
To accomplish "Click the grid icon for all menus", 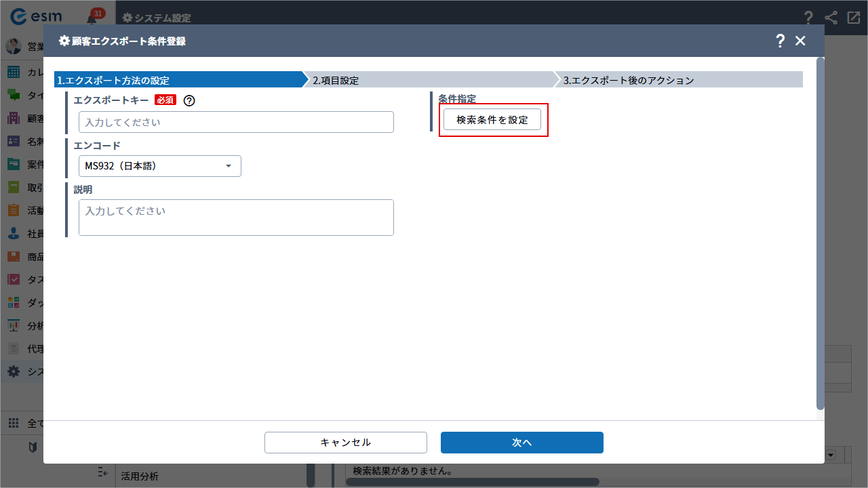I will coord(14,424).
